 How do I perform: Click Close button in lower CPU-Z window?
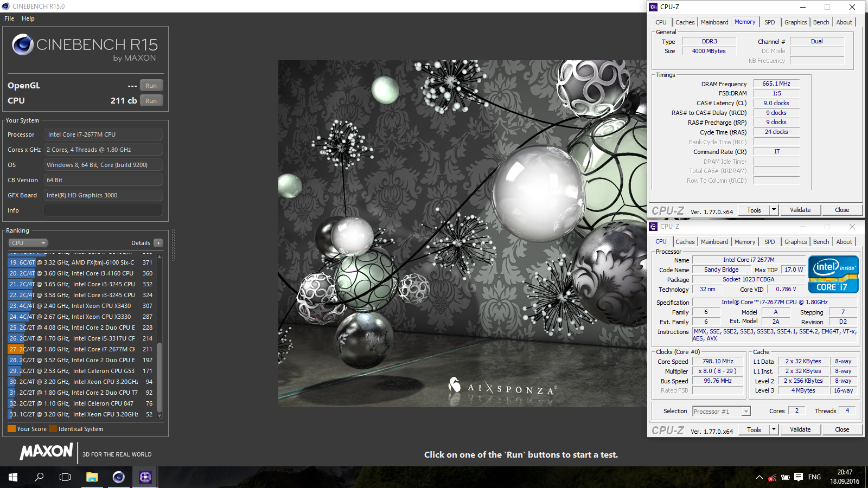click(842, 429)
